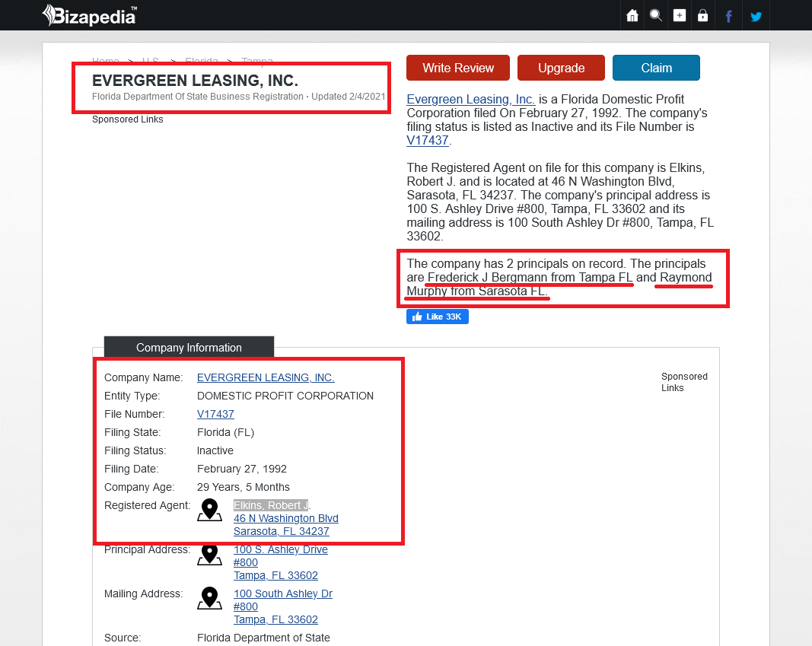Open the Twitter bird icon
The image size is (812, 646).
756,17
